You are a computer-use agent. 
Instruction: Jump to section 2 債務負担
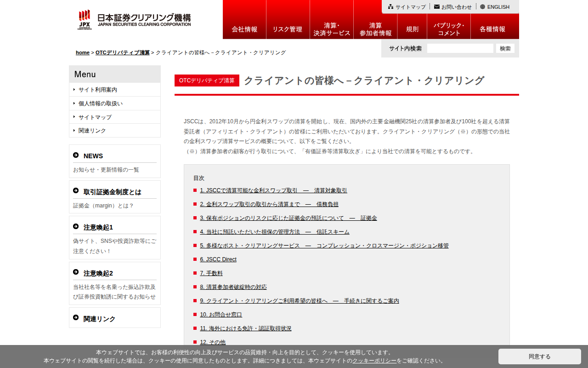[x=269, y=204]
